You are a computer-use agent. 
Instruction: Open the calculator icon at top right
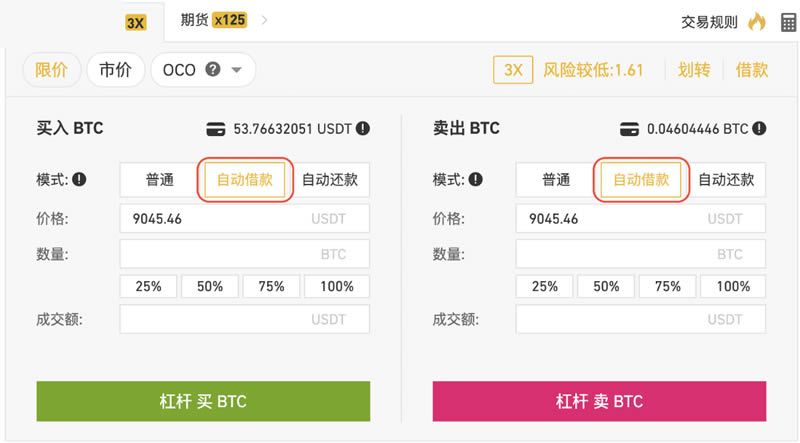coord(788,22)
